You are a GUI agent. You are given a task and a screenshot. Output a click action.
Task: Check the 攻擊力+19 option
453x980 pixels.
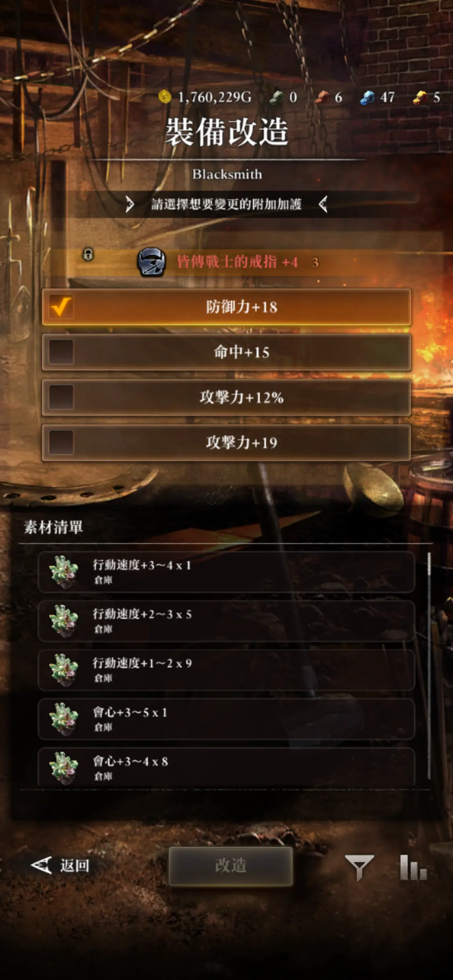[226, 443]
